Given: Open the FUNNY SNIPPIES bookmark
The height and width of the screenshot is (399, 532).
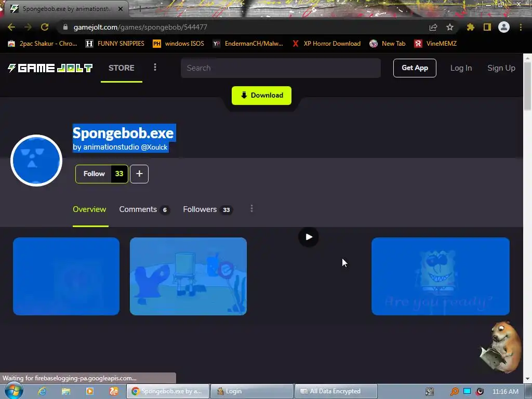Looking at the screenshot, I should pos(115,44).
